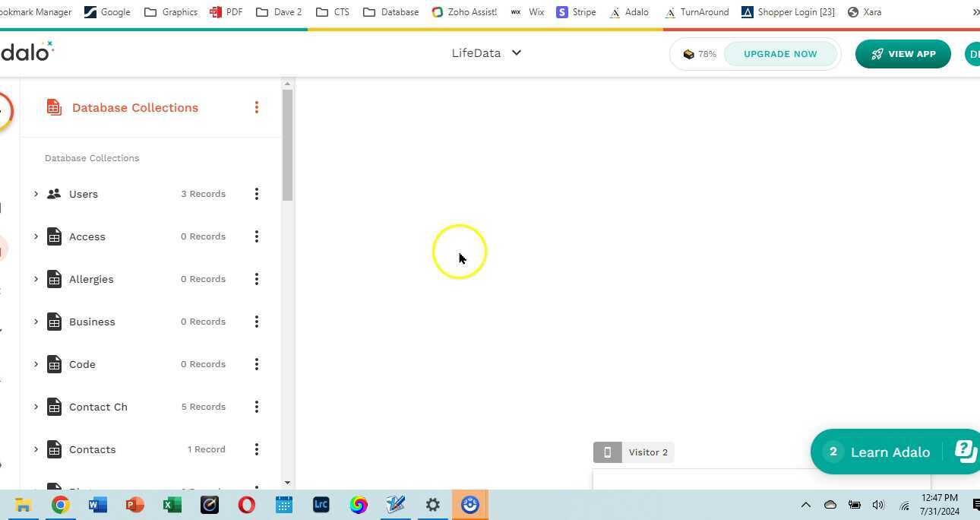Open the Stripe bookmark
The height and width of the screenshot is (520, 980).
(x=576, y=12)
